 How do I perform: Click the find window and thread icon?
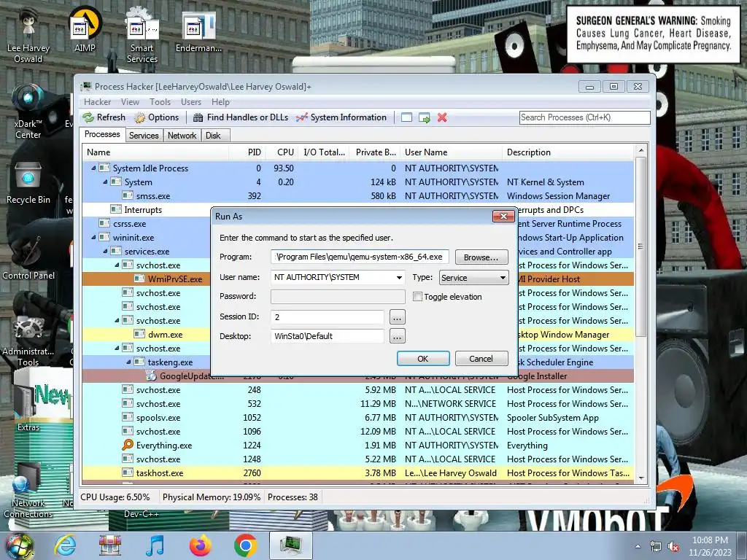(424, 117)
